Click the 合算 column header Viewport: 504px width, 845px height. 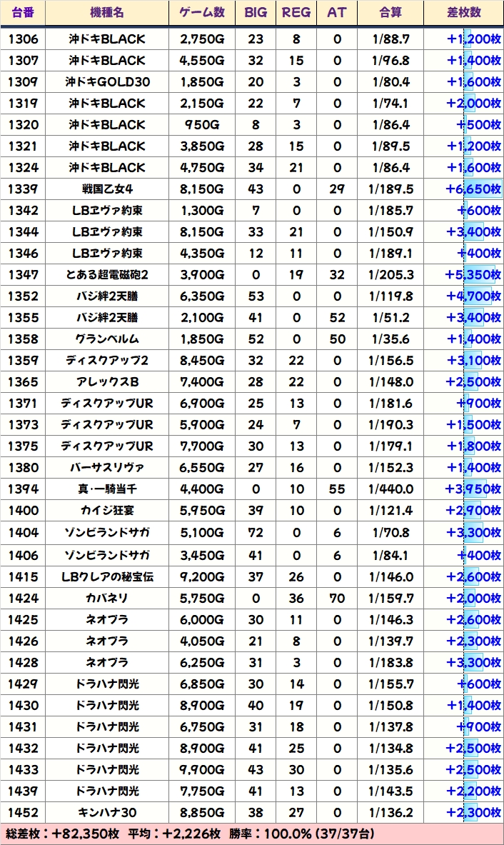[390, 13]
